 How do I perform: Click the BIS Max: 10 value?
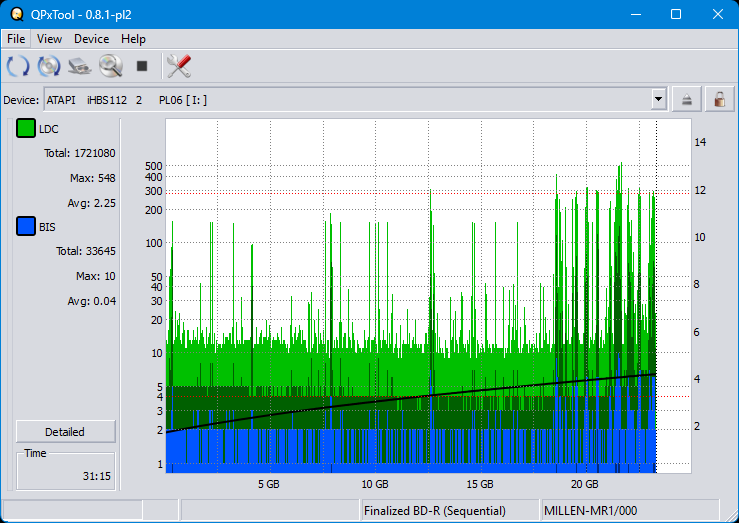coord(96,276)
